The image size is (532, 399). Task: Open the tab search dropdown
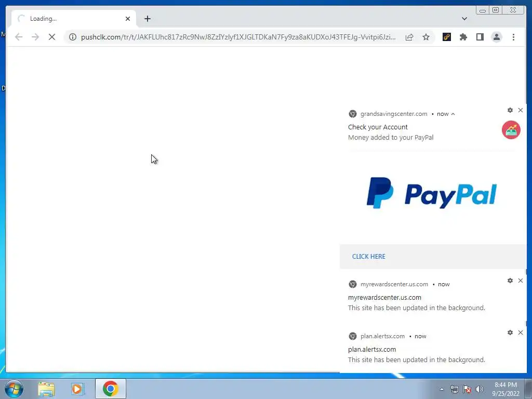coord(464,19)
